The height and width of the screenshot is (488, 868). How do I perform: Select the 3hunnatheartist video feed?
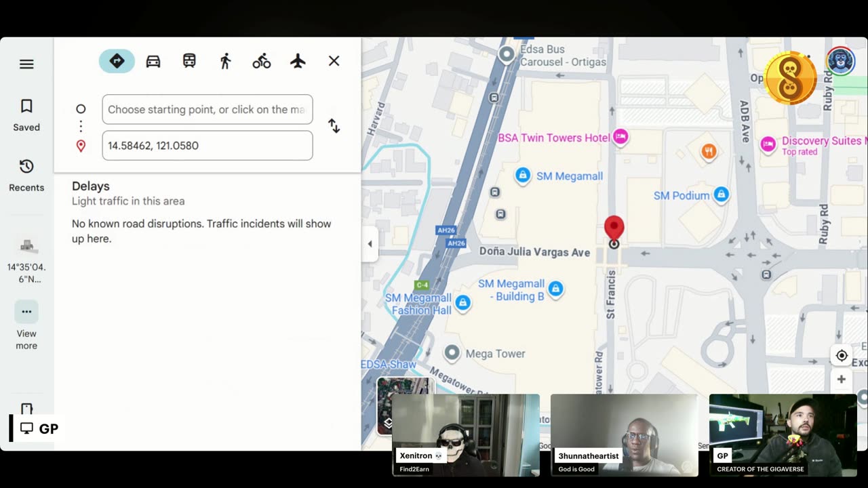coord(625,435)
